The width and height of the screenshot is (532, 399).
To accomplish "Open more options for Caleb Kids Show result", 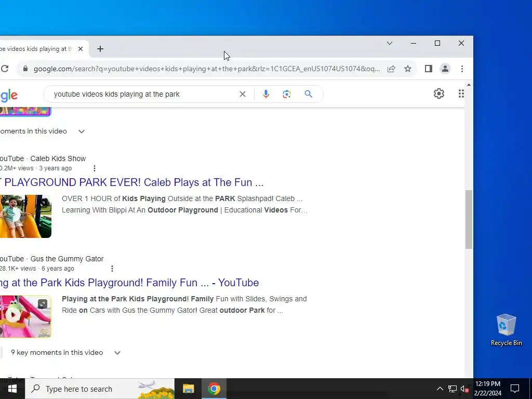I will [95, 168].
